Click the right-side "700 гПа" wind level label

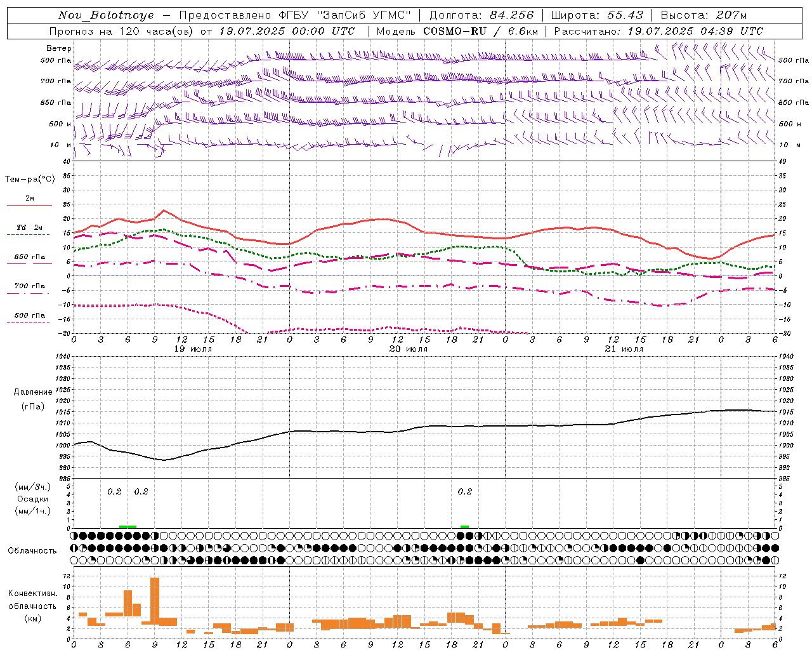point(794,81)
